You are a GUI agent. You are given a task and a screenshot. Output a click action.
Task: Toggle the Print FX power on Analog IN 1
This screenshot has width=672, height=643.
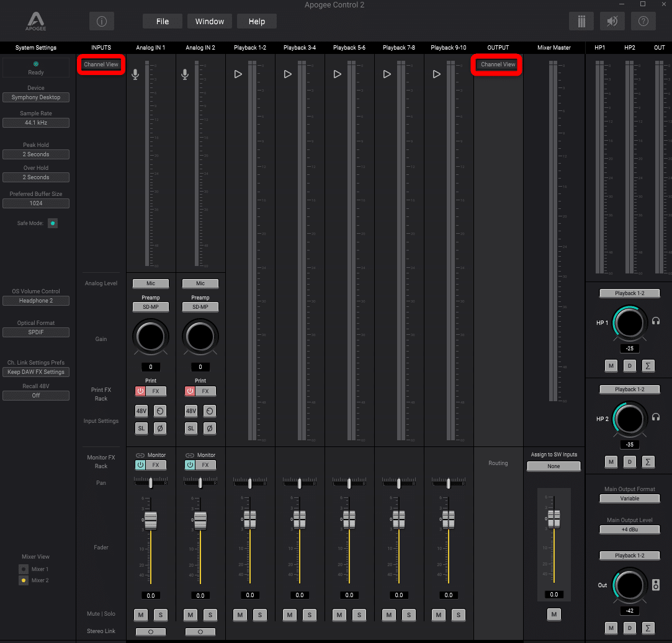141,391
